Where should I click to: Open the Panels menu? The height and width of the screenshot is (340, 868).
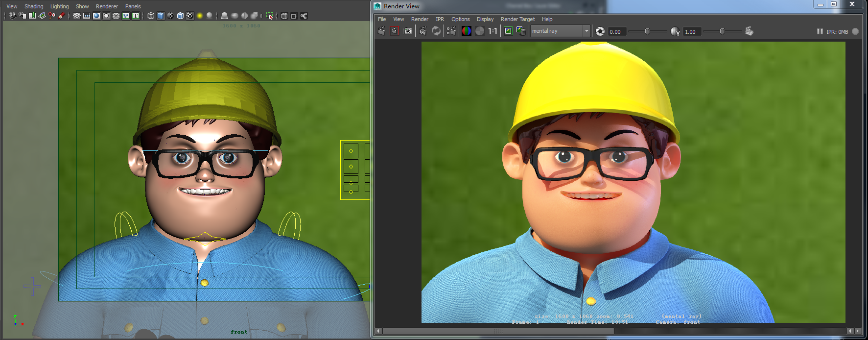coord(133,6)
